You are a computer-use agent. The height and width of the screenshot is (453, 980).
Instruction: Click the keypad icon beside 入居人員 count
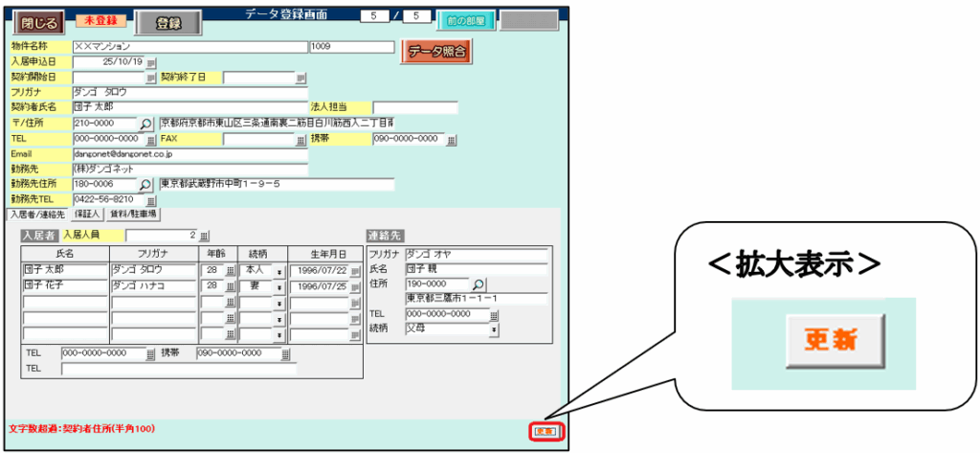tap(204, 236)
